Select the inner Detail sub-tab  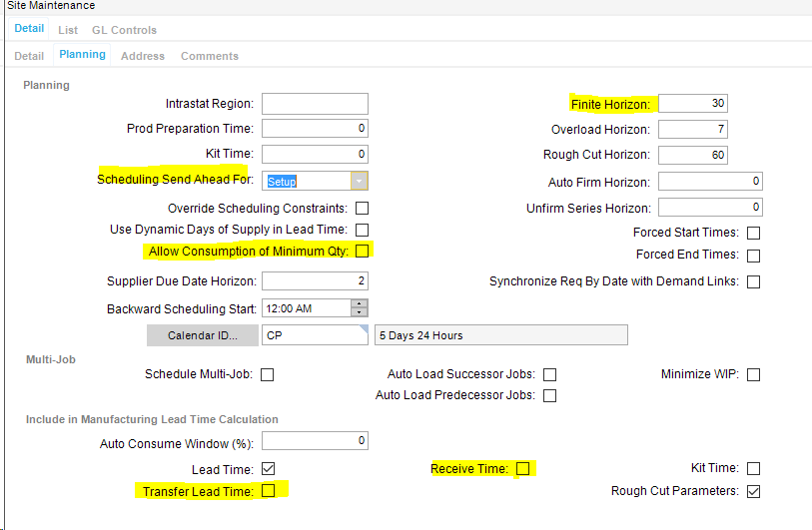[x=29, y=56]
